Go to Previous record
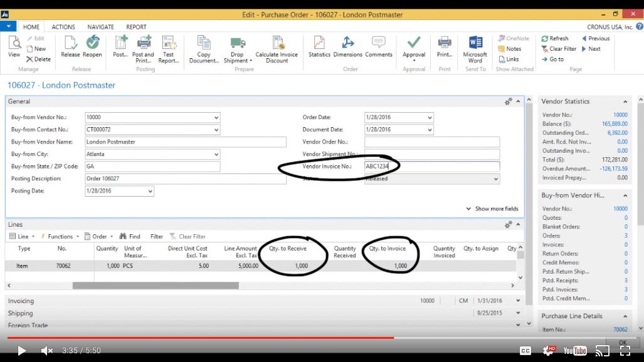The image size is (644, 362). coord(596,38)
